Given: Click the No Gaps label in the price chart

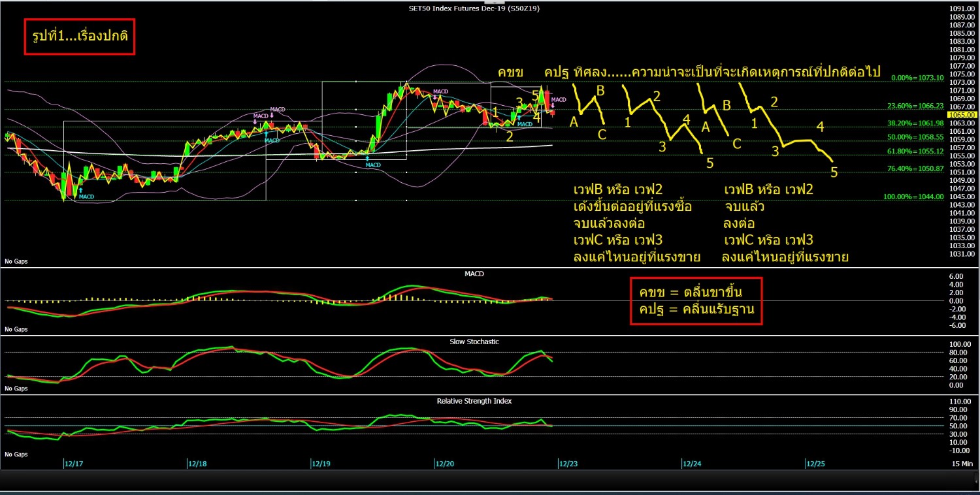Looking at the screenshot, I should [x=16, y=261].
